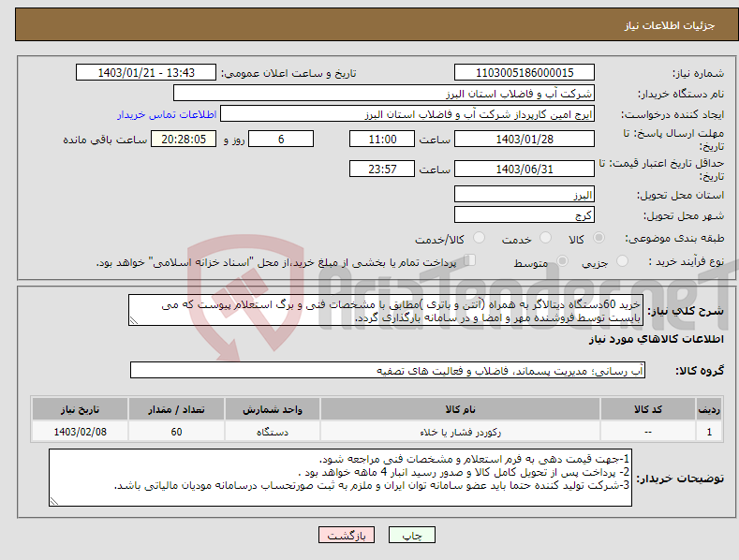Click buyer name field شرکت آب و فاضلاب
Image resolution: width=739 pixels, height=560 pixels.
click(384, 94)
